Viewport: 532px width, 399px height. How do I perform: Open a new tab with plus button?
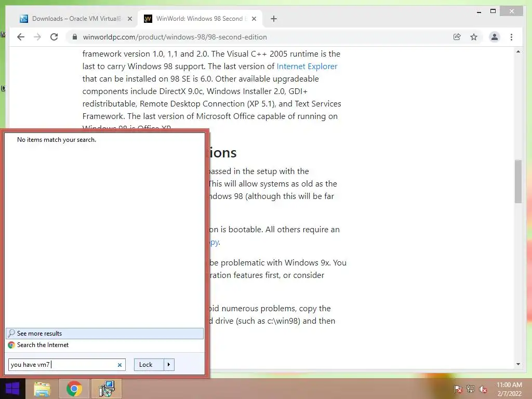click(274, 19)
